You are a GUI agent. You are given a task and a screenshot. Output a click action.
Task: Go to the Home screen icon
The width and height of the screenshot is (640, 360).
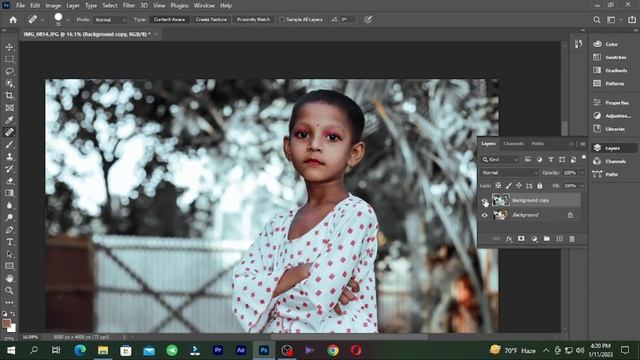(13, 20)
